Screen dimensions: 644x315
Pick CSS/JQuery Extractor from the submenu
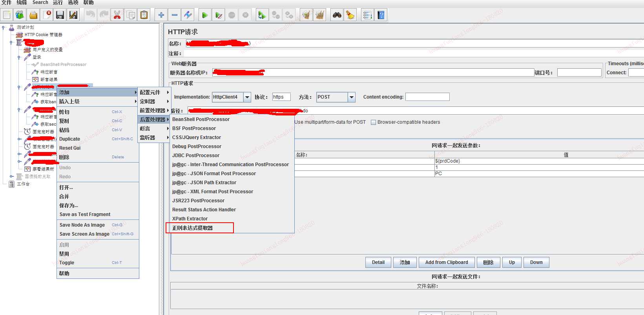click(x=232, y=137)
